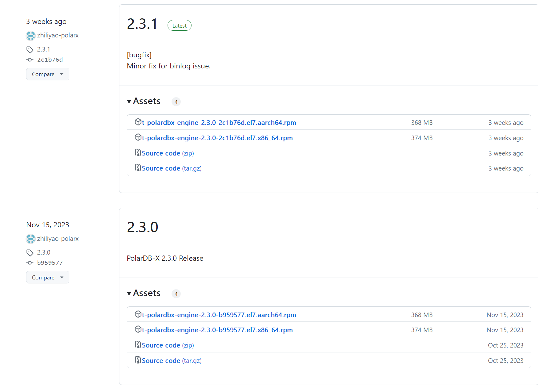538x392 pixels.
Task: Click tar.gz file icon in 2.3.1 assets
Action: 138,167
